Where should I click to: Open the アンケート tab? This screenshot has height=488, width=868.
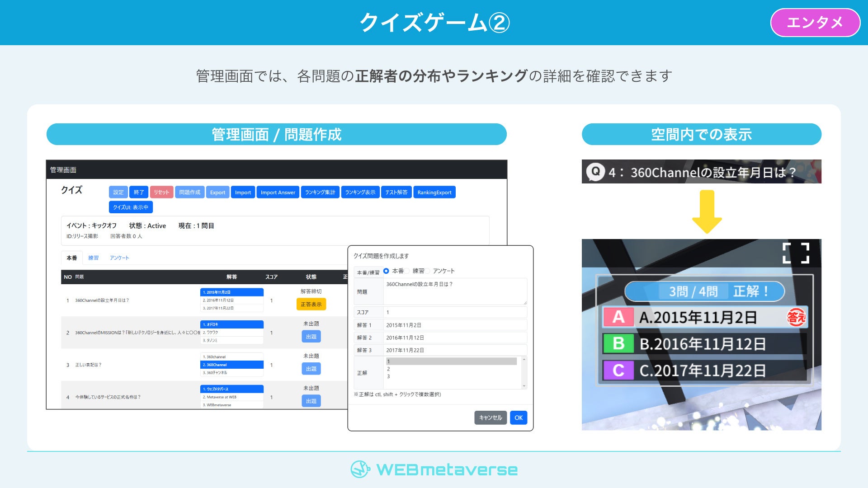tap(119, 258)
